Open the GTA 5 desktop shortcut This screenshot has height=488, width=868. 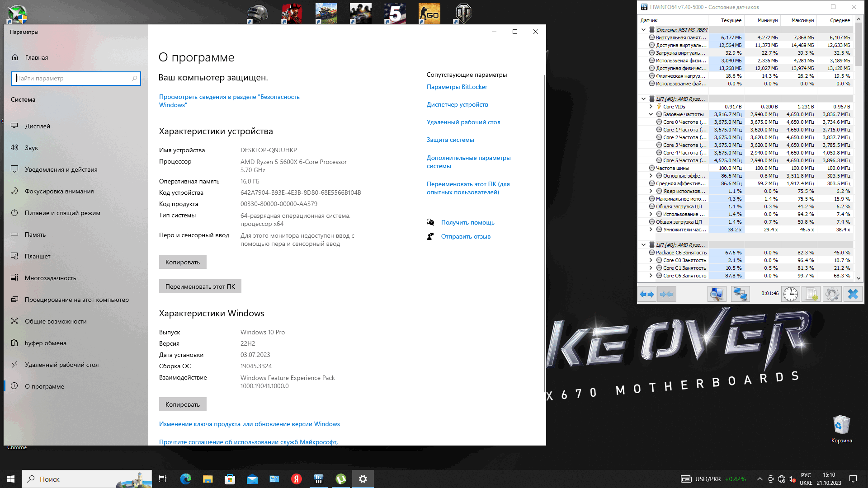395,14
